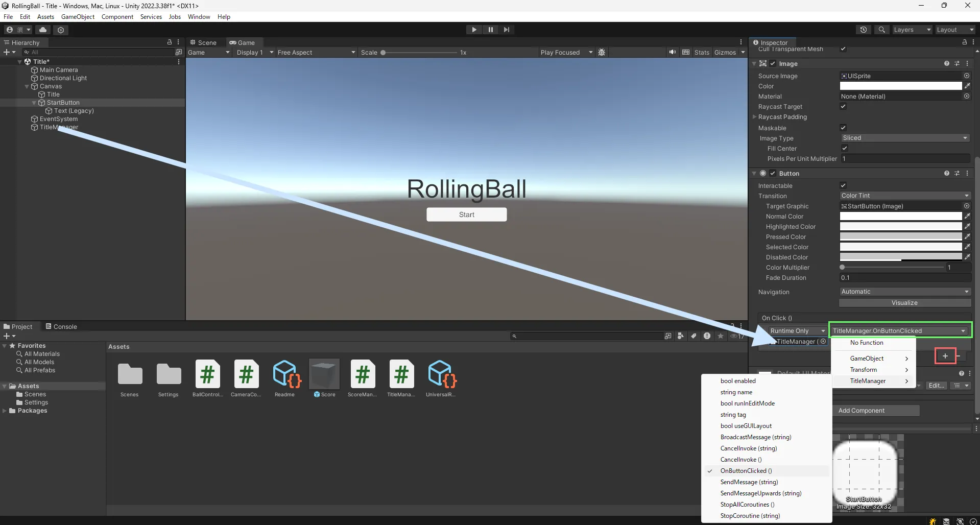Select the Score prefab asset
Viewport: 980px width, 525px height.
click(324, 378)
